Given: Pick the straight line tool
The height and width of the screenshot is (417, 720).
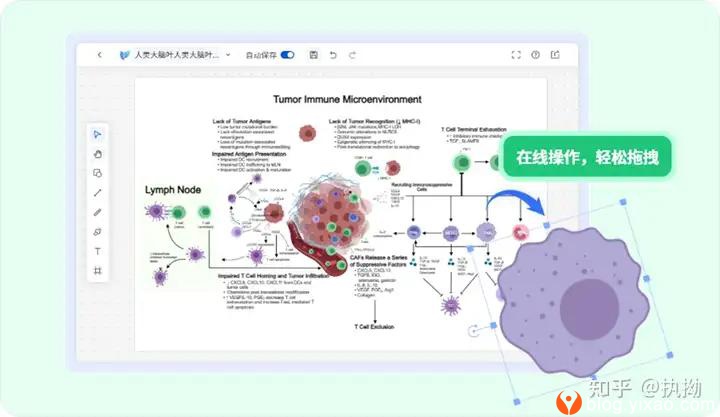Looking at the screenshot, I should click(97, 193).
